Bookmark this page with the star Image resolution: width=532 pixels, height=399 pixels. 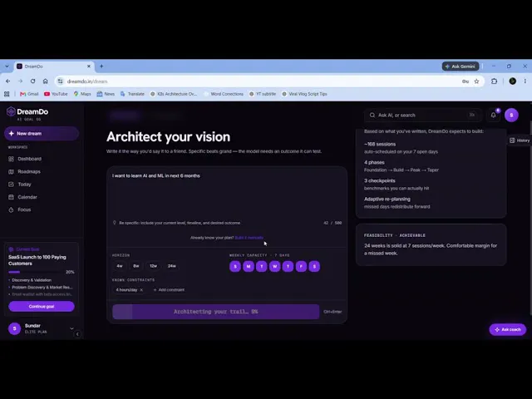[x=476, y=81]
